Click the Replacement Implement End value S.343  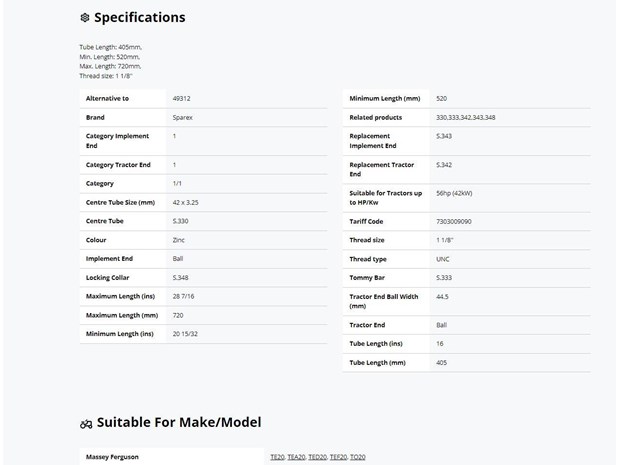(x=444, y=136)
